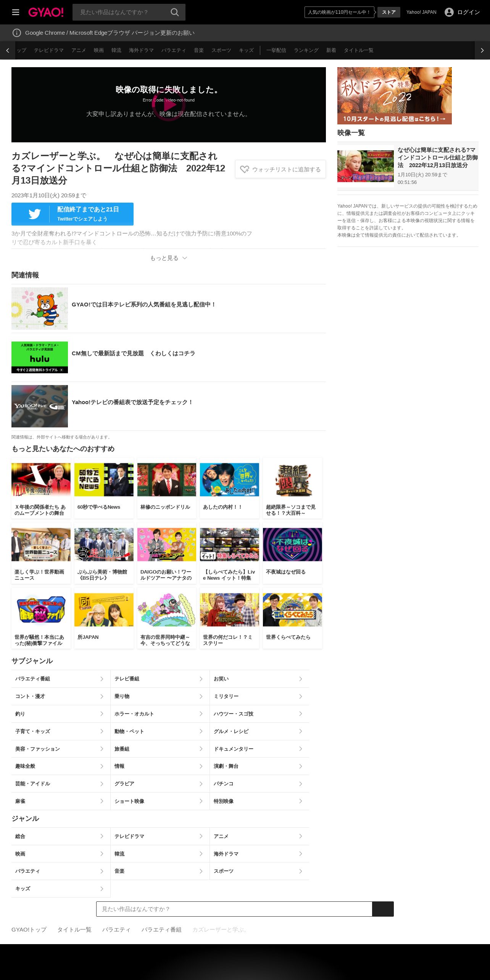Click the bear mascot thumbnail in 関連情報

[x=40, y=308]
